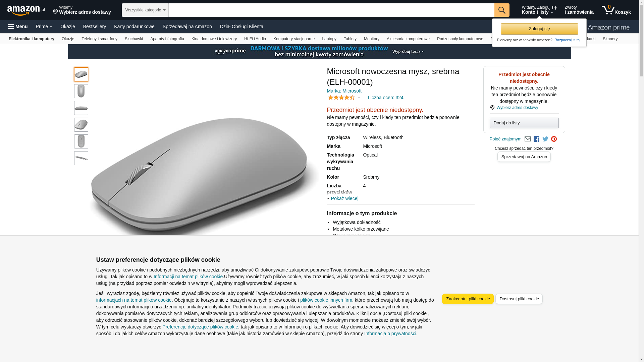Accept cookies with Zaakceptuj pliki cookie
This screenshot has width=644, height=362.
coord(468,299)
